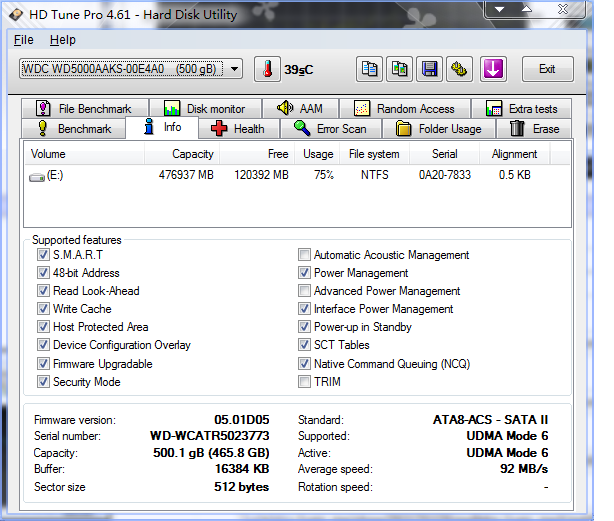Click the NTFS file system cell
Image resolution: width=614 pixels, height=521 pixels.
click(x=375, y=175)
